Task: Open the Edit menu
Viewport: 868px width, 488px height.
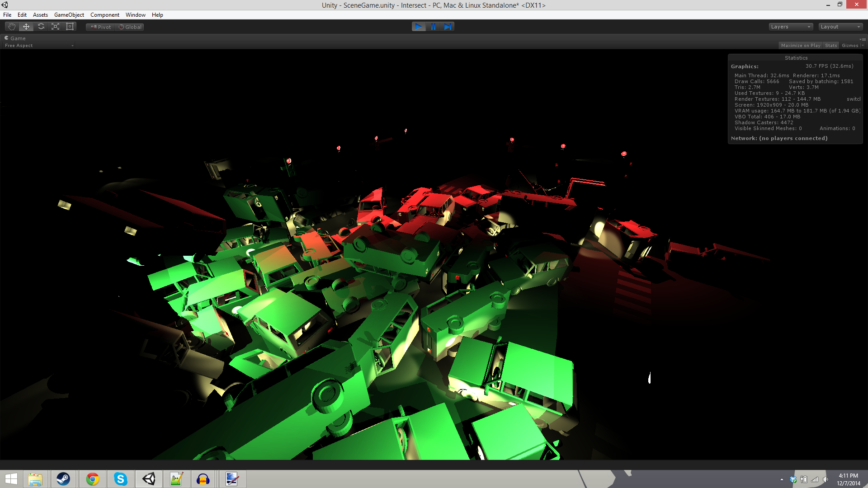Action: coord(22,15)
